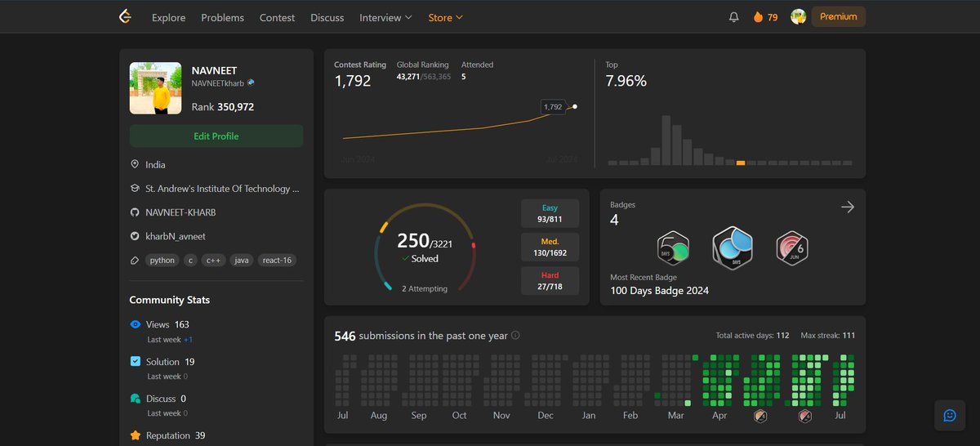
Task: Click the LeetCode logo icon
Action: click(125, 16)
